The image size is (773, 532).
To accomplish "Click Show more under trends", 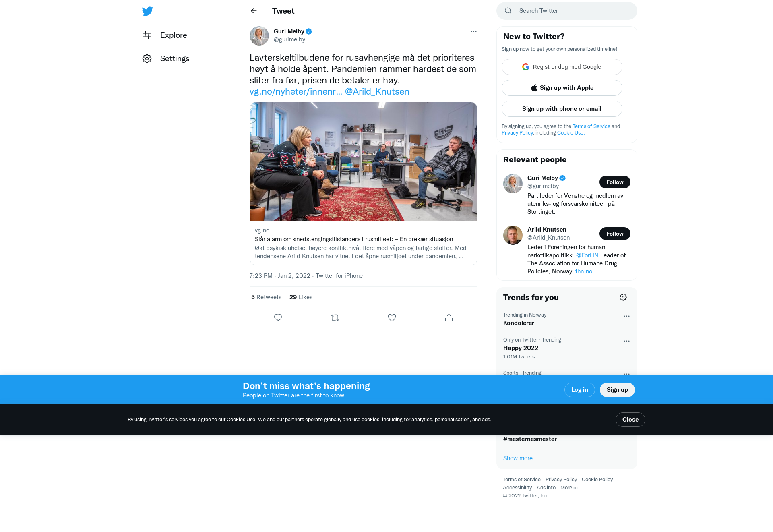I will point(518,458).
